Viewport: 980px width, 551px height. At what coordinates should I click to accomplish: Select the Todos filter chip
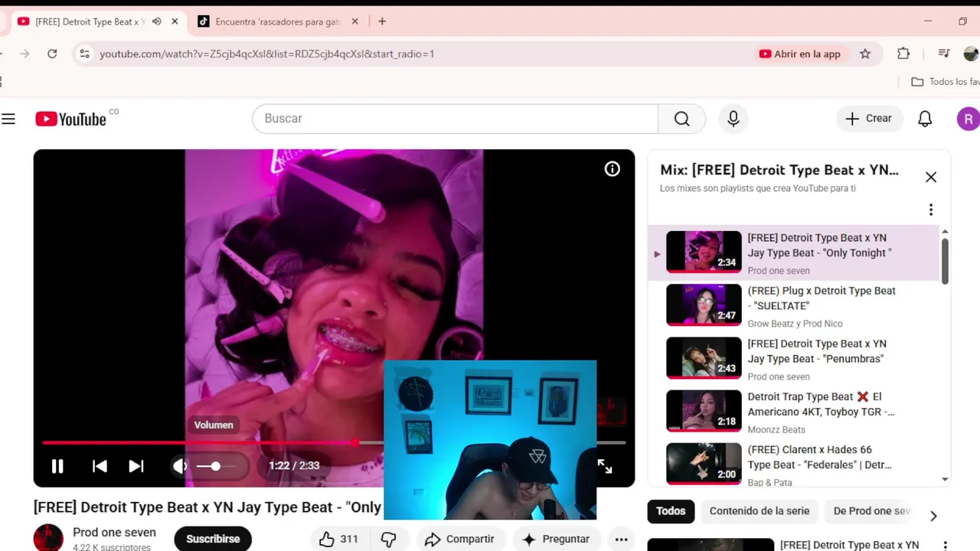click(x=671, y=511)
